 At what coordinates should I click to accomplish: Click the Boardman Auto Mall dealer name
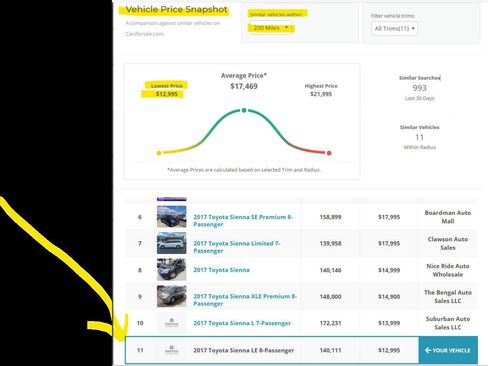click(x=448, y=217)
